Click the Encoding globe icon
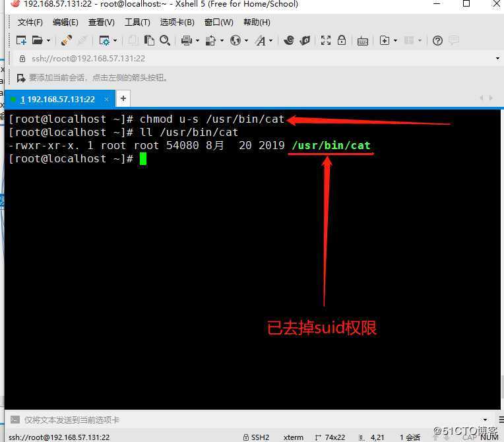 click(x=236, y=40)
